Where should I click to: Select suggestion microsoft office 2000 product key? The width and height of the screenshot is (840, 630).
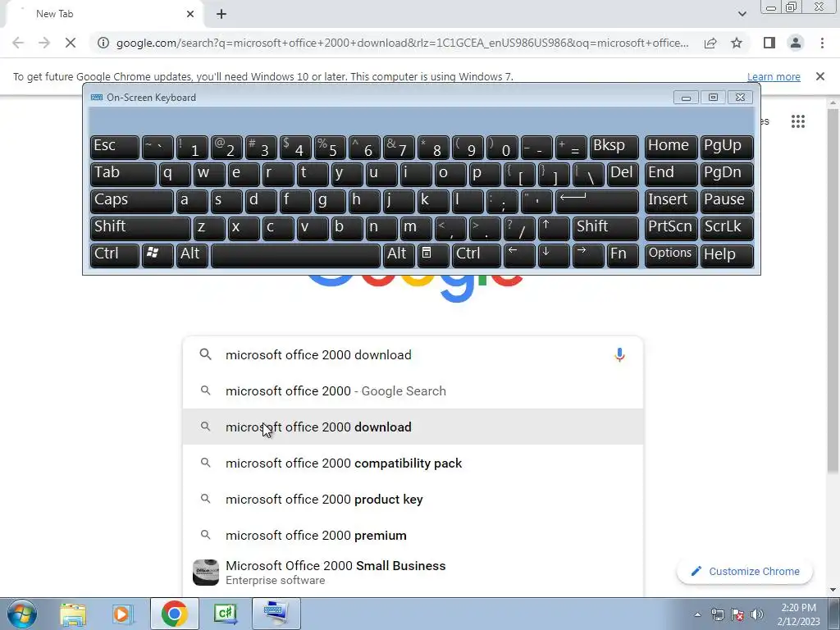413,500
